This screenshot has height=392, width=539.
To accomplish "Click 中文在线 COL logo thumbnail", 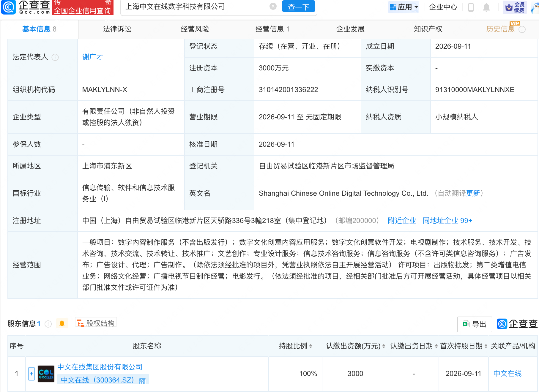I will point(46,374).
